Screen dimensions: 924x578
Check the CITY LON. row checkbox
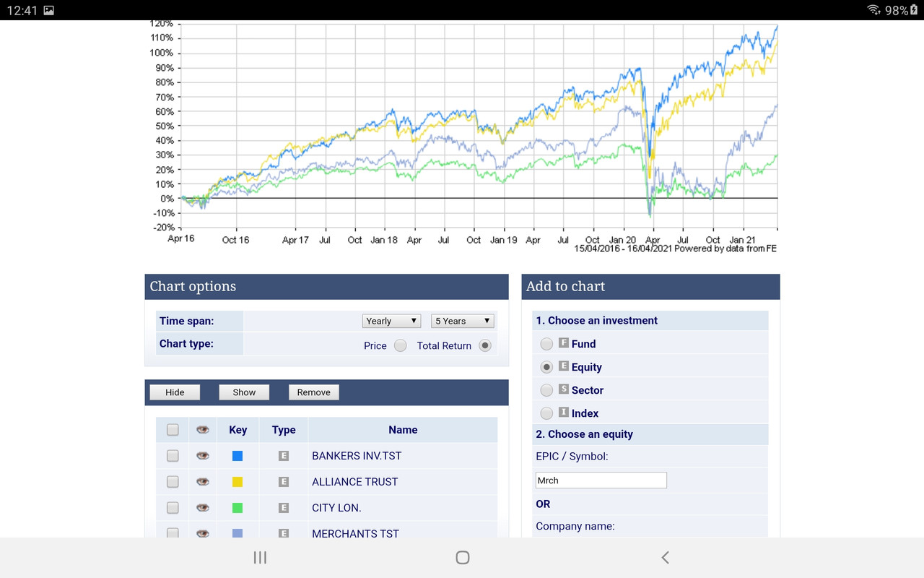tap(173, 508)
